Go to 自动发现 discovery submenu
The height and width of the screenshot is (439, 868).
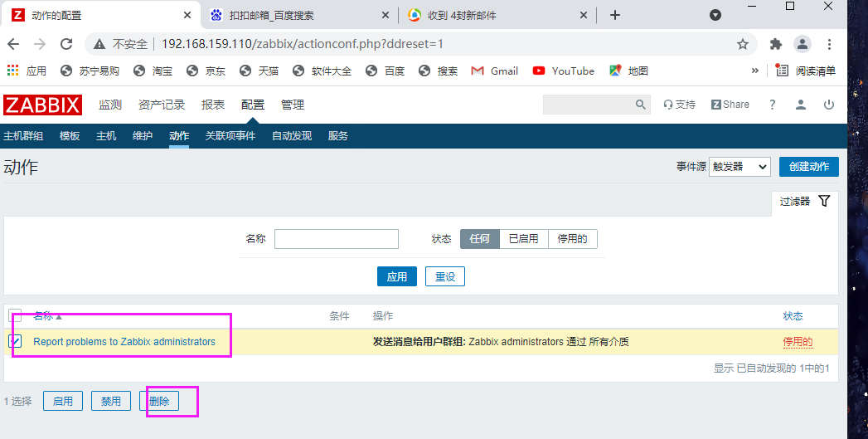click(x=292, y=136)
